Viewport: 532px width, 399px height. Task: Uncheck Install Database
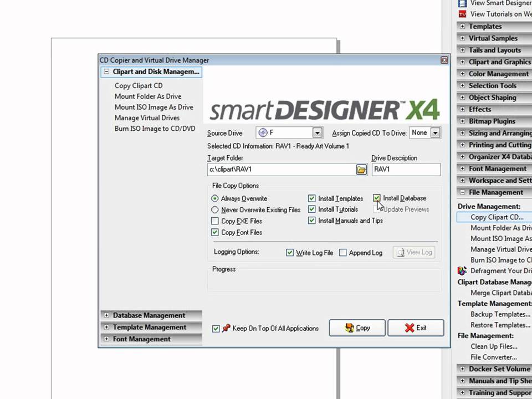pos(377,198)
